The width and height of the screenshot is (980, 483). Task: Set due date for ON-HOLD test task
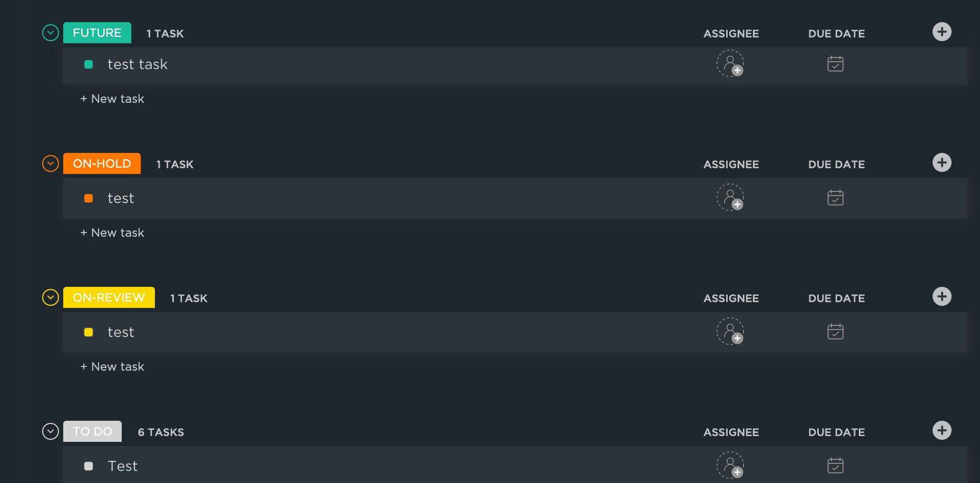836,198
